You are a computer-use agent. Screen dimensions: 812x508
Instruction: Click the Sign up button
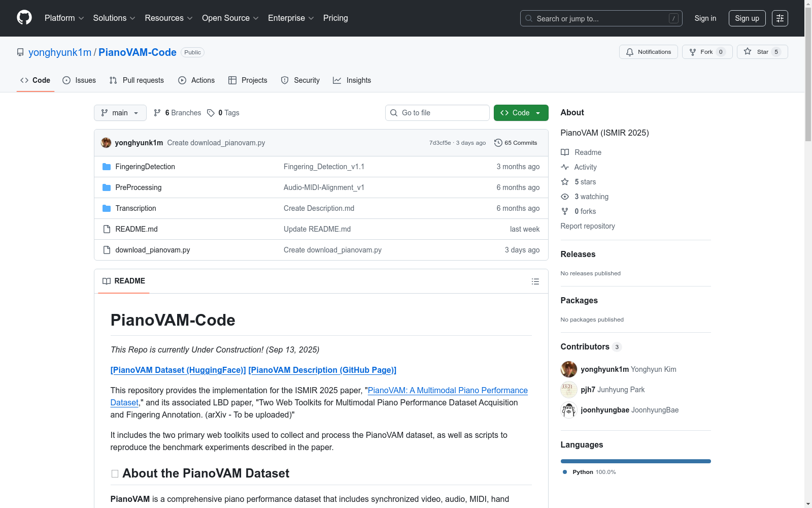tap(747, 18)
